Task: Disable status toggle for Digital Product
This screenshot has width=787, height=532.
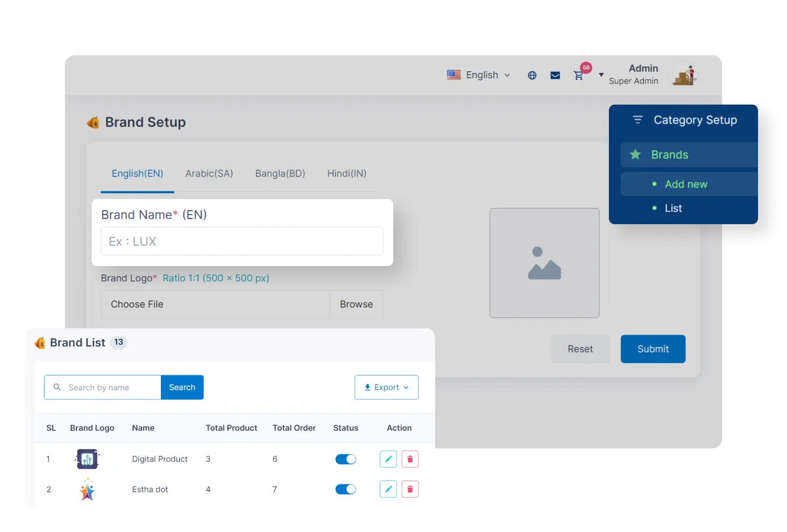Action: pyautogui.click(x=345, y=459)
